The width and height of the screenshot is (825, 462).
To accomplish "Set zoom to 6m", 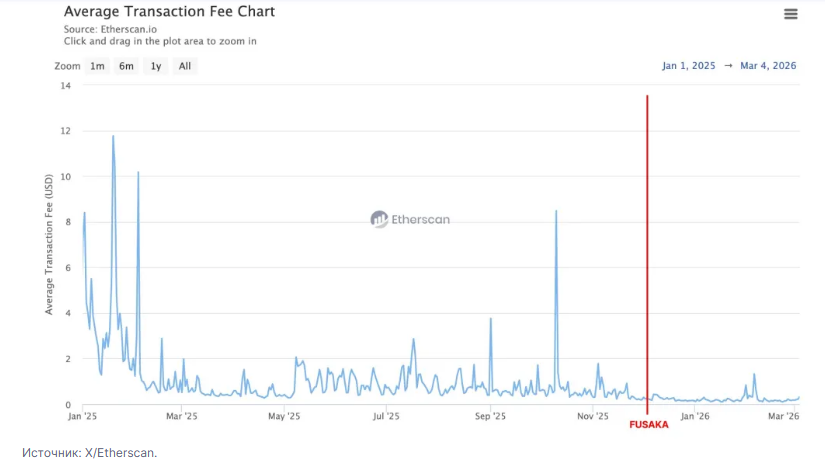I will coord(126,66).
